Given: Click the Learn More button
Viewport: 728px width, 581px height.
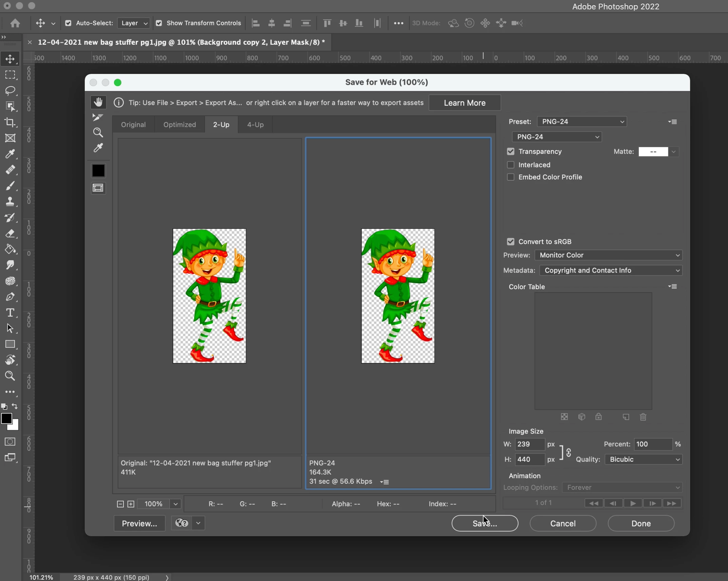Looking at the screenshot, I should pos(464,103).
